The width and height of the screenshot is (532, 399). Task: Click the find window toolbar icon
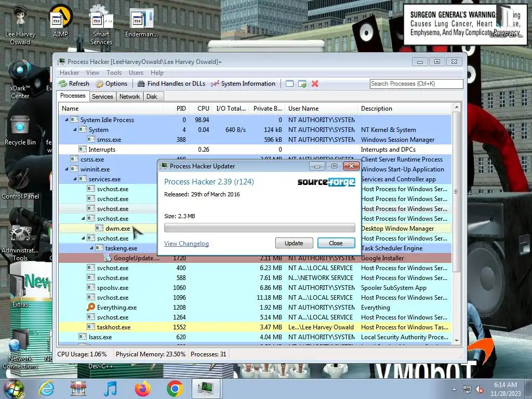(x=289, y=84)
